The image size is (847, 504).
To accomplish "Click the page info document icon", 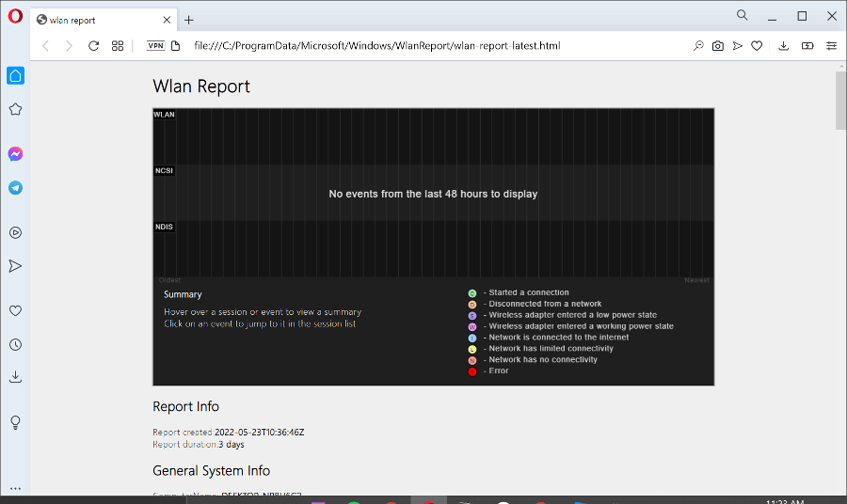I will point(176,46).
